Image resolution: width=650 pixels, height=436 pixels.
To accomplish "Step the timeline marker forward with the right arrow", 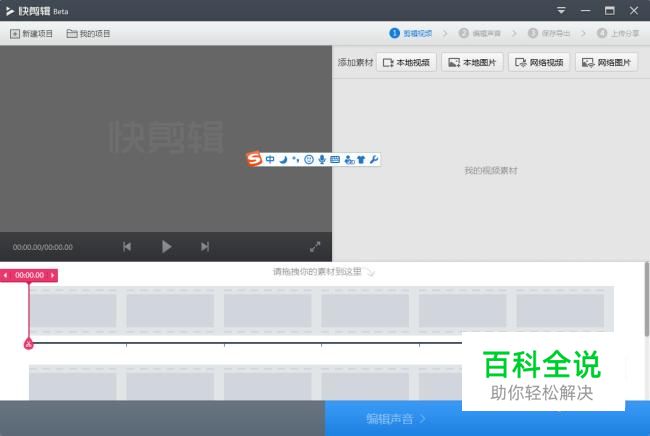I will pos(53,275).
